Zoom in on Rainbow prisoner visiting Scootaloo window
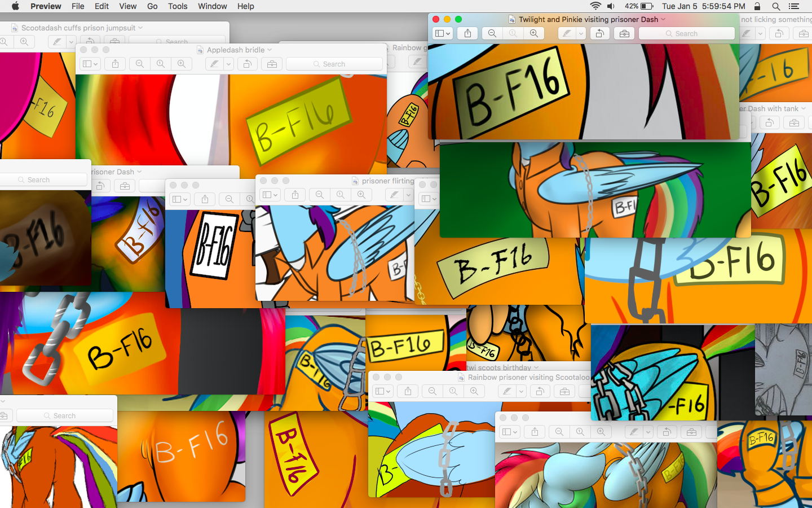The height and width of the screenshot is (508, 812). [x=474, y=391]
